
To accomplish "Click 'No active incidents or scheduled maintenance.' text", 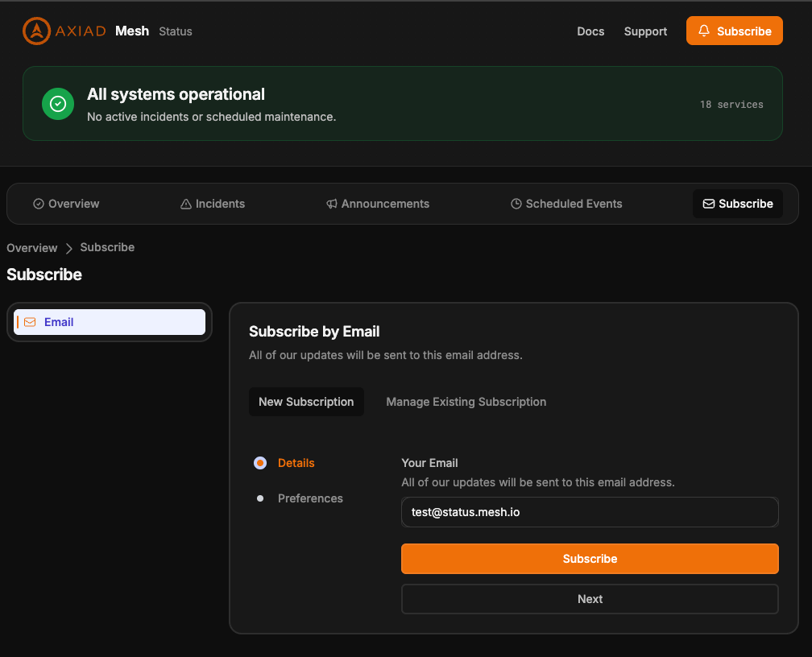I will tap(211, 117).
